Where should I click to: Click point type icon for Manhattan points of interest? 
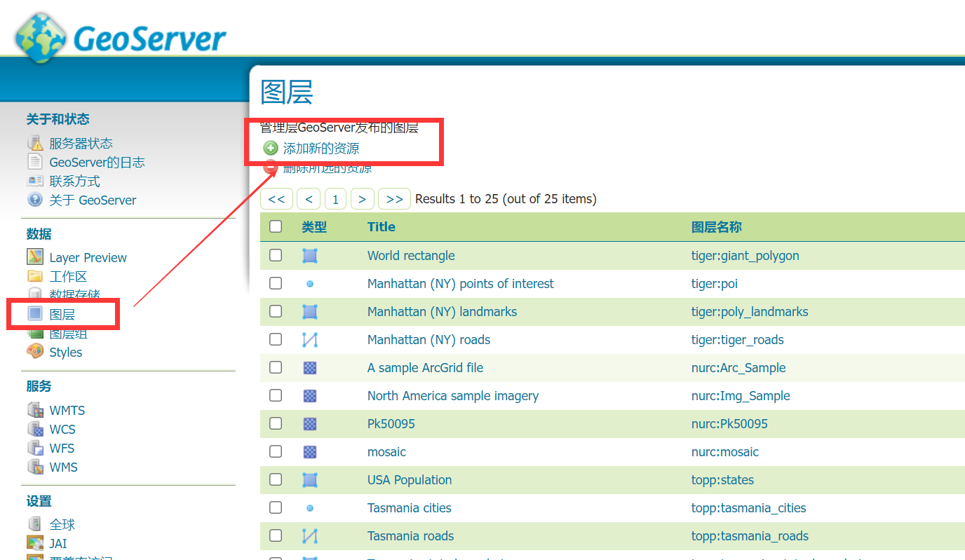(310, 284)
